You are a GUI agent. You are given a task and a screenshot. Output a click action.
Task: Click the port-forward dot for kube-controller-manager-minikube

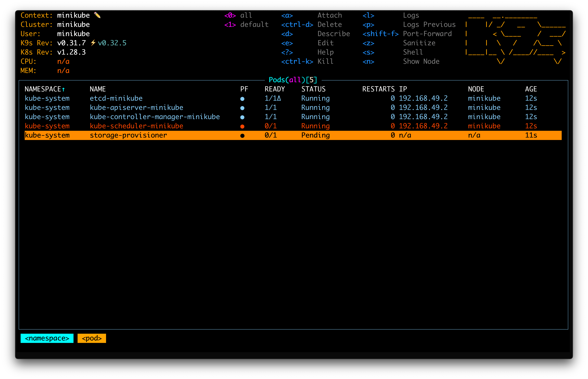point(242,117)
